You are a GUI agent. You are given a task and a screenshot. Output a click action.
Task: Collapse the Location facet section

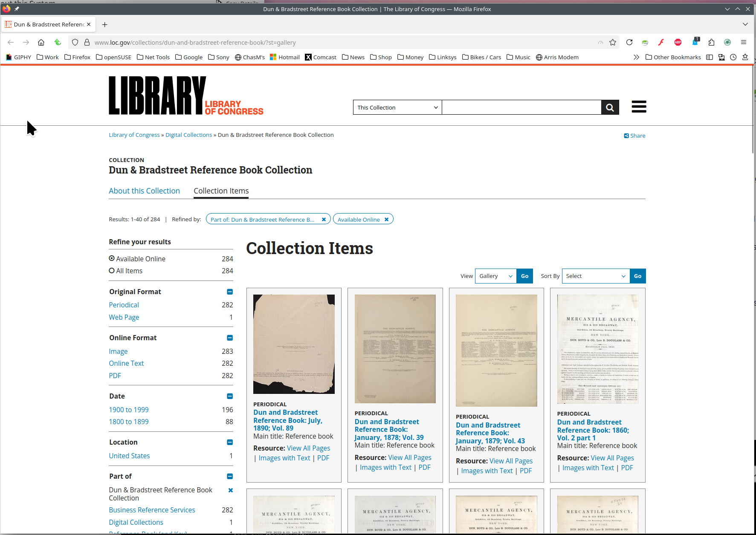(x=230, y=442)
